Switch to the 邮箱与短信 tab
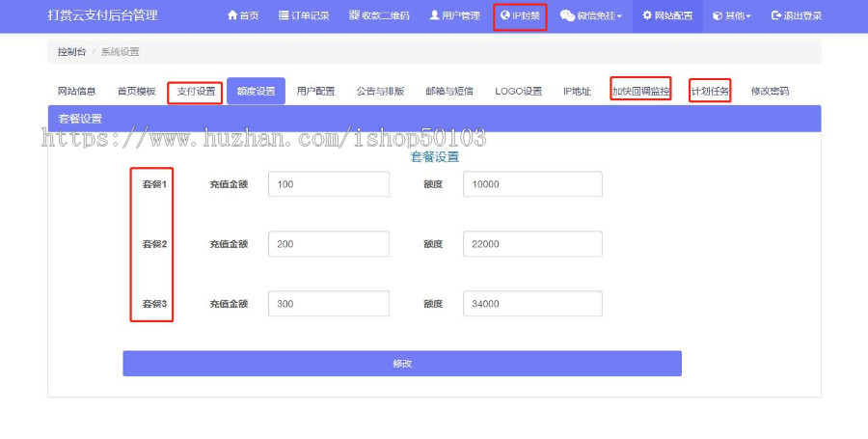Image resolution: width=868 pixels, height=439 pixels. pyautogui.click(x=449, y=92)
